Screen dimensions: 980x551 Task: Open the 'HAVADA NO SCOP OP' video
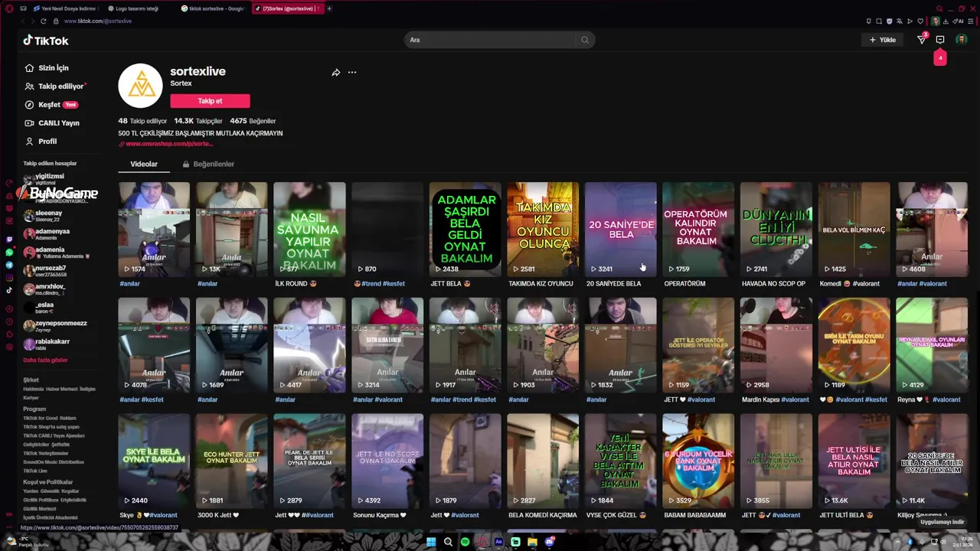point(776,230)
